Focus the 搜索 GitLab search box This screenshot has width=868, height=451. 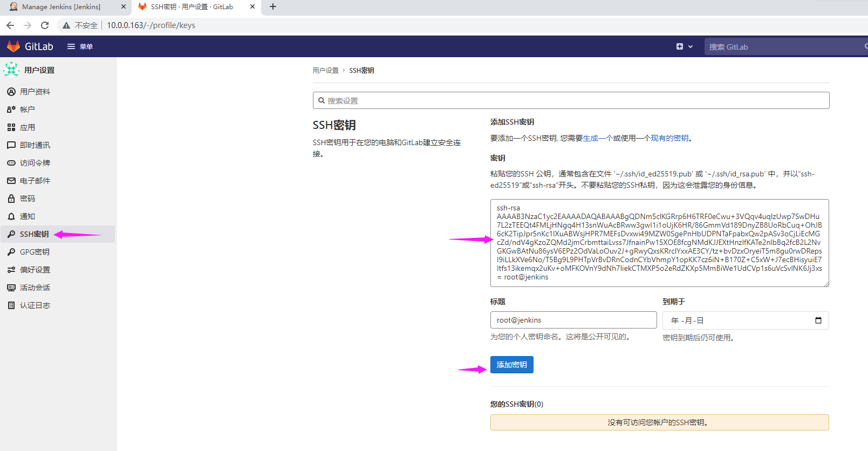pyautogui.click(x=785, y=47)
